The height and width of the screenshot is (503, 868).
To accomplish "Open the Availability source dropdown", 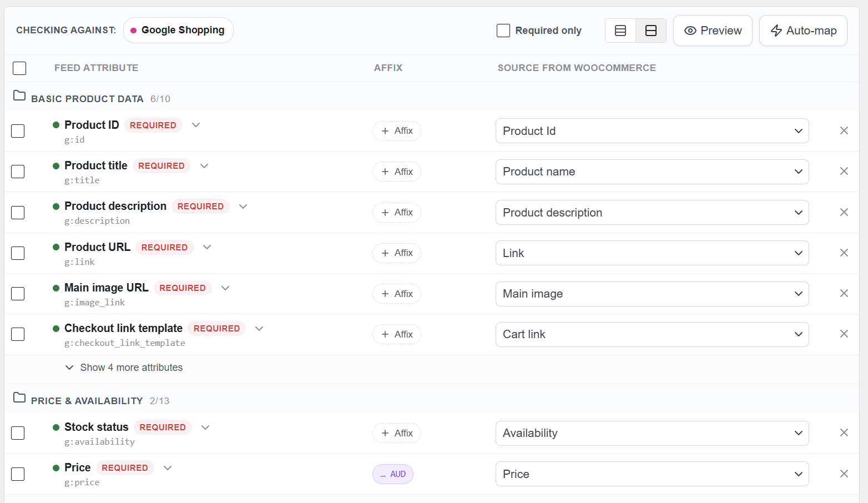I will (652, 433).
